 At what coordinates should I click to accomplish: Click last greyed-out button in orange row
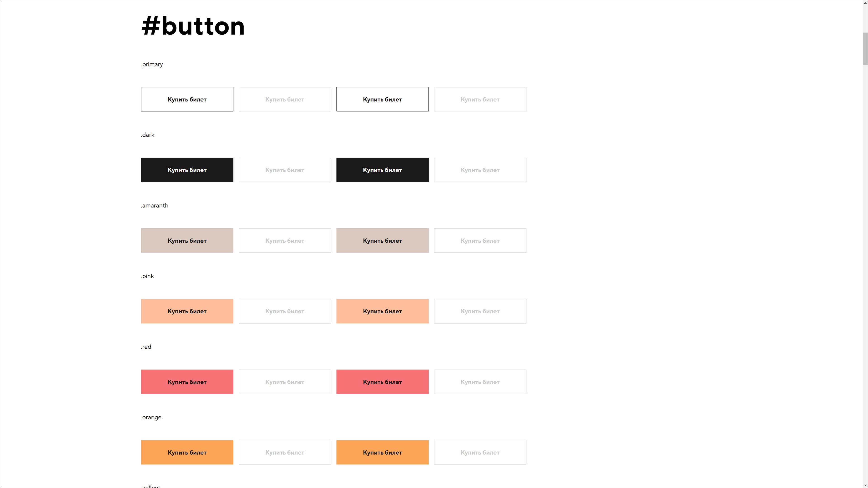(480, 452)
